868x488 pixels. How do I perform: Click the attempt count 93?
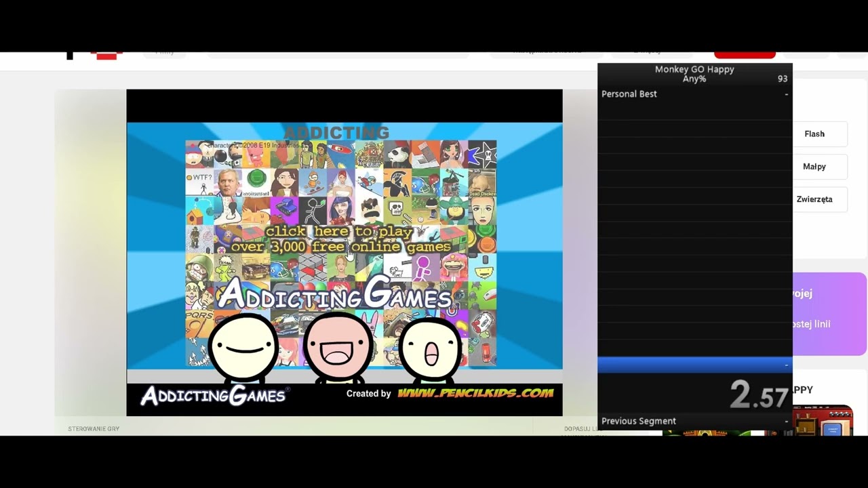click(783, 79)
